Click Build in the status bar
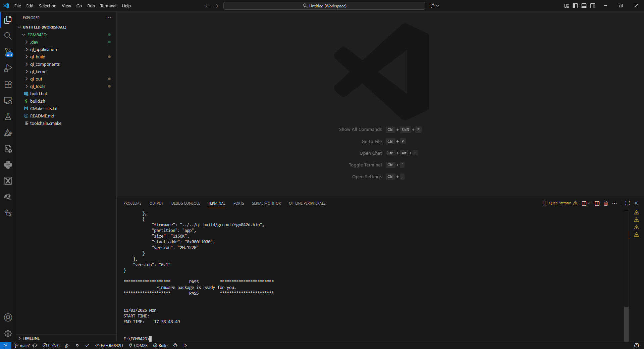Viewport: 644px width, 349px height. pyautogui.click(x=161, y=346)
